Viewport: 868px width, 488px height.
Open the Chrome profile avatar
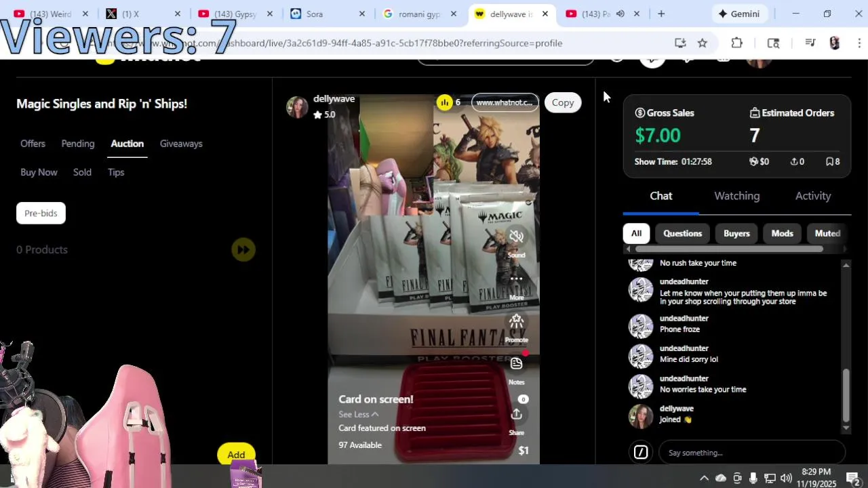834,43
